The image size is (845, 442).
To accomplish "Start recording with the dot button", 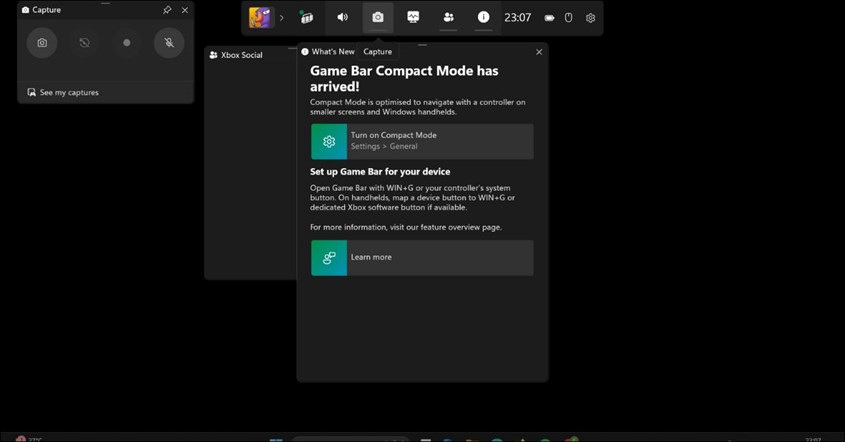I will 127,43.
